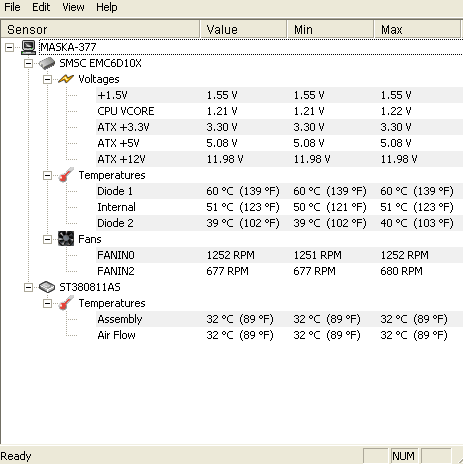463x464 pixels.
Task: Collapse the Voltages group
Action: [x=48, y=79]
